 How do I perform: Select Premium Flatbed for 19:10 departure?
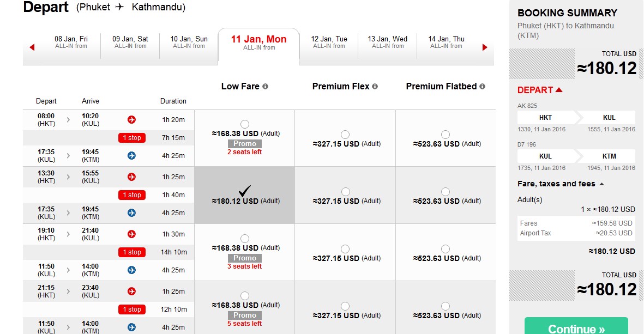pyautogui.click(x=446, y=249)
